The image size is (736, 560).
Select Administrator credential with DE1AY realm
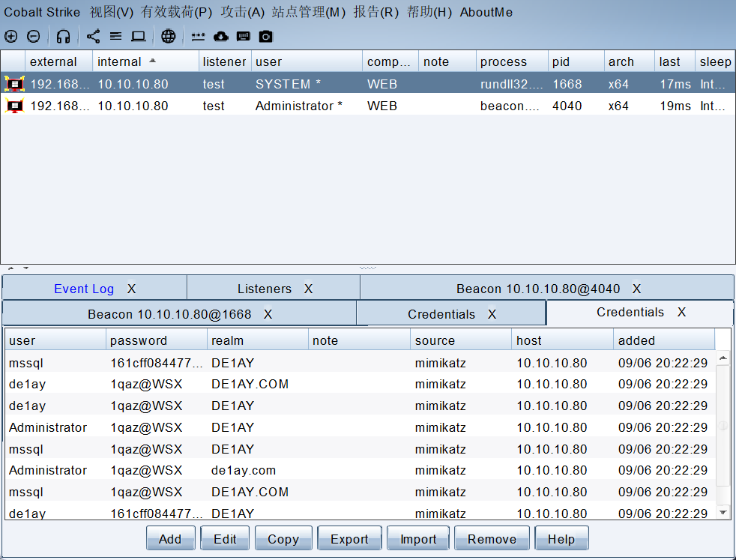(361, 427)
